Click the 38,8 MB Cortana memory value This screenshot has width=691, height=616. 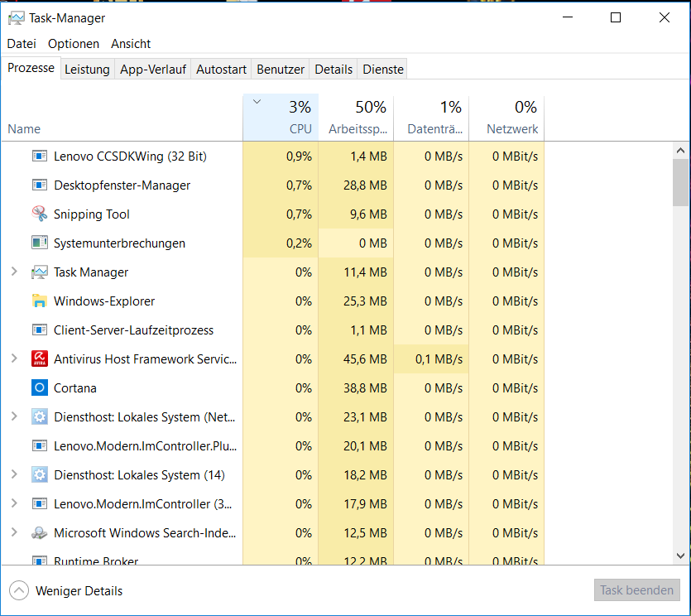(365, 388)
